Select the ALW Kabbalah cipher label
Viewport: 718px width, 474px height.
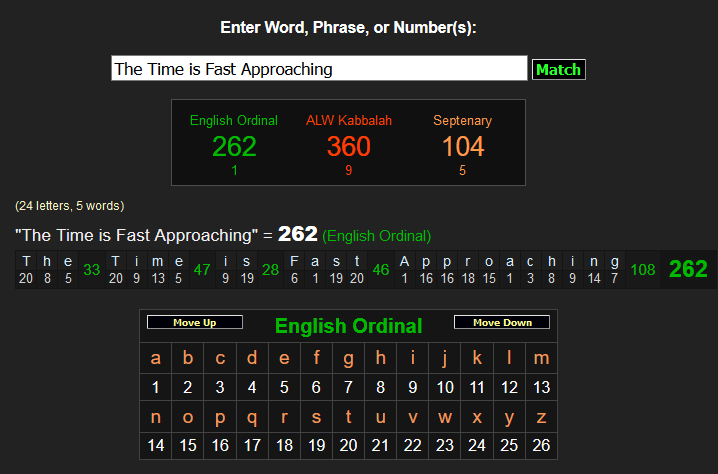349,121
